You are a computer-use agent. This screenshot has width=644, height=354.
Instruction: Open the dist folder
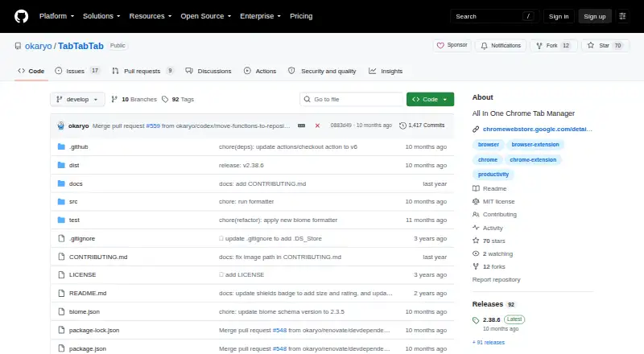[74, 165]
